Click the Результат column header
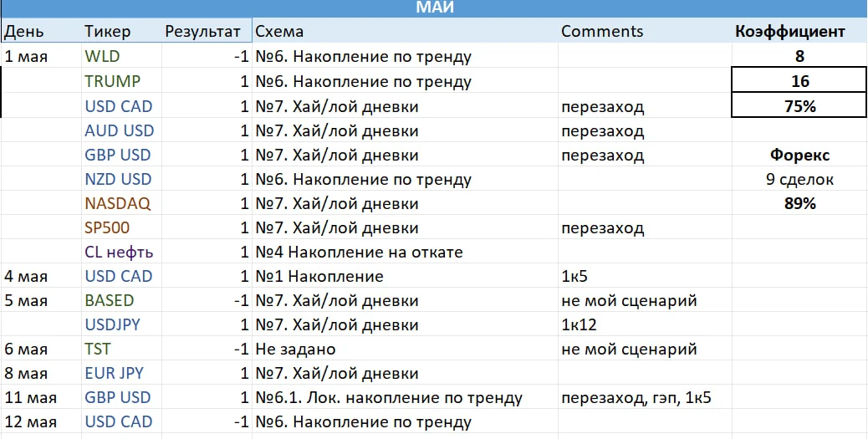This screenshot has width=868, height=439. (207, 31)
